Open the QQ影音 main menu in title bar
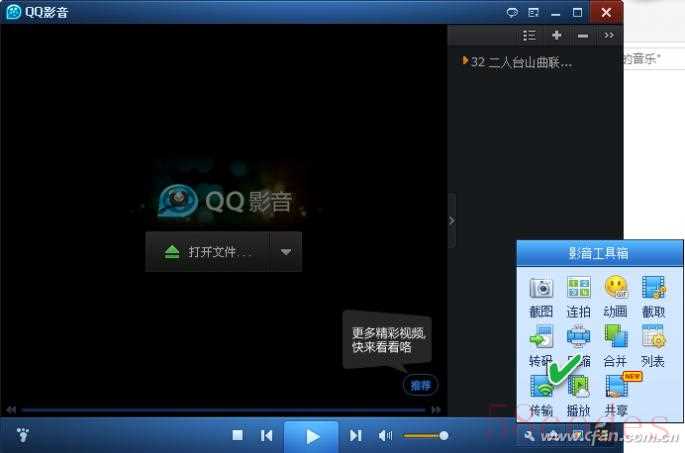Screen dimensions: 685x453 point(46,12)
